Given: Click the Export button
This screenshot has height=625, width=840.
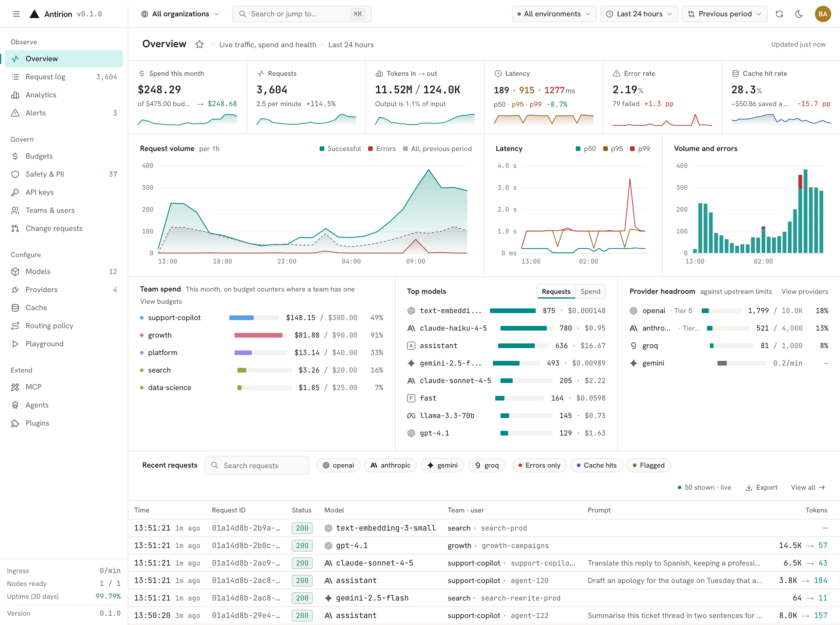Looking at the screenshot, I should 761,487.
